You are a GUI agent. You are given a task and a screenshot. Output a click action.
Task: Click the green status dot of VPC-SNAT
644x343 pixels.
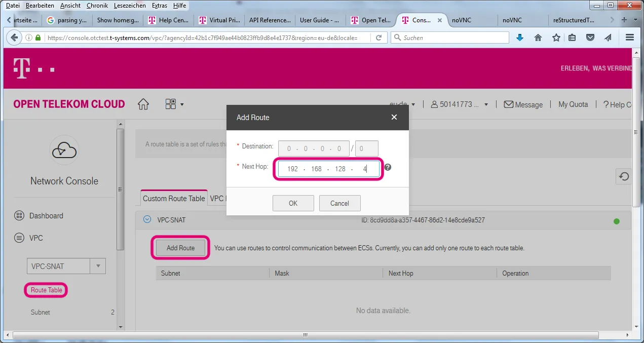[x=617, y=221]
